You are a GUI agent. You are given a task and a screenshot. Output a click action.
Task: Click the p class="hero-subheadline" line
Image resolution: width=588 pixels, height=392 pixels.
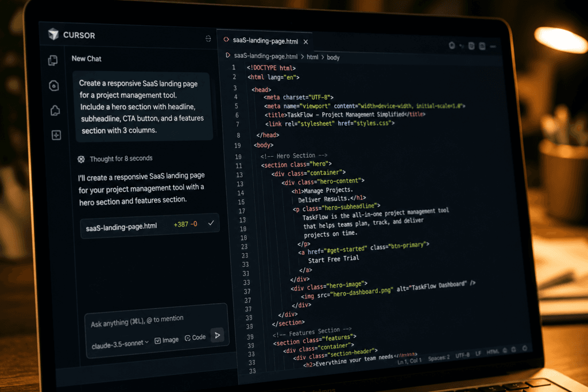click(336, 207)
